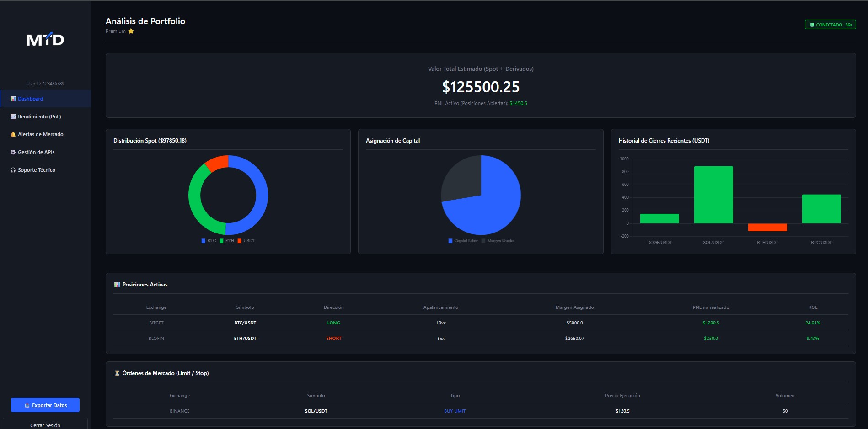Click the Posiciones Activas chart icon
The height and width of the screenshot is (429, 868).
(117, 284)
